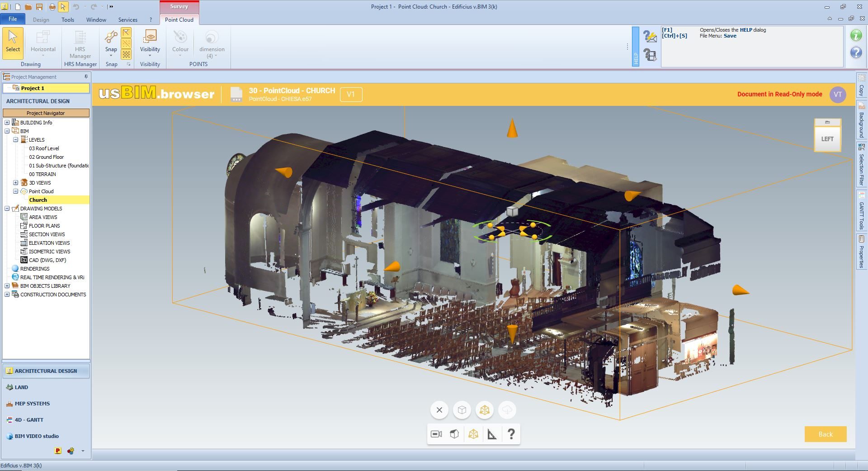Viewport: 868px width, 471px height.
Task: Toggle the section box icon in viewer toolbar
Action: point(473,434)
